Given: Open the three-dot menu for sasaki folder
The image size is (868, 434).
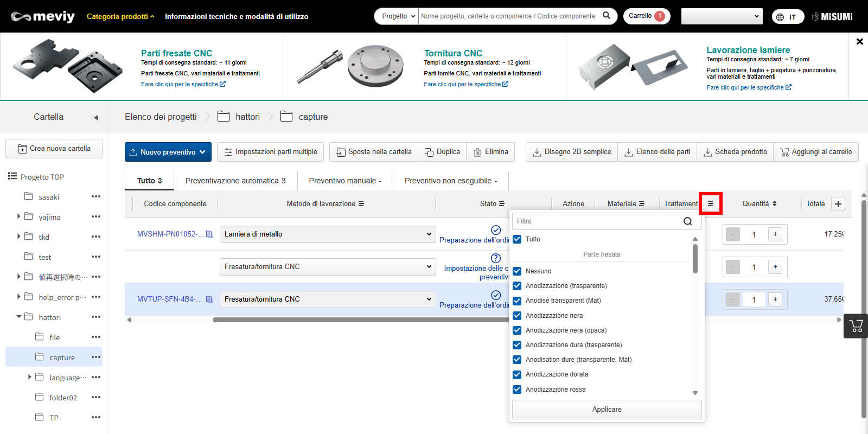Looking at the screenshot, I should click(x=96, y=197).
